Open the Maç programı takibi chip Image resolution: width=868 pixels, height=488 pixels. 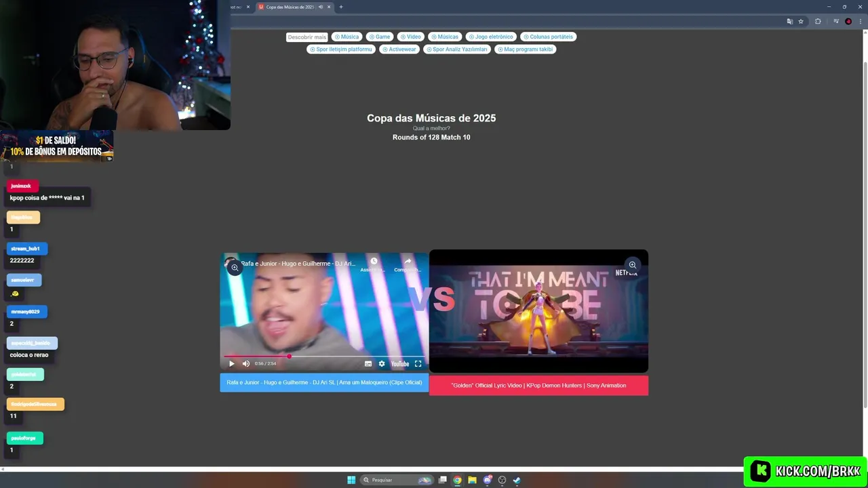(526, 49)
